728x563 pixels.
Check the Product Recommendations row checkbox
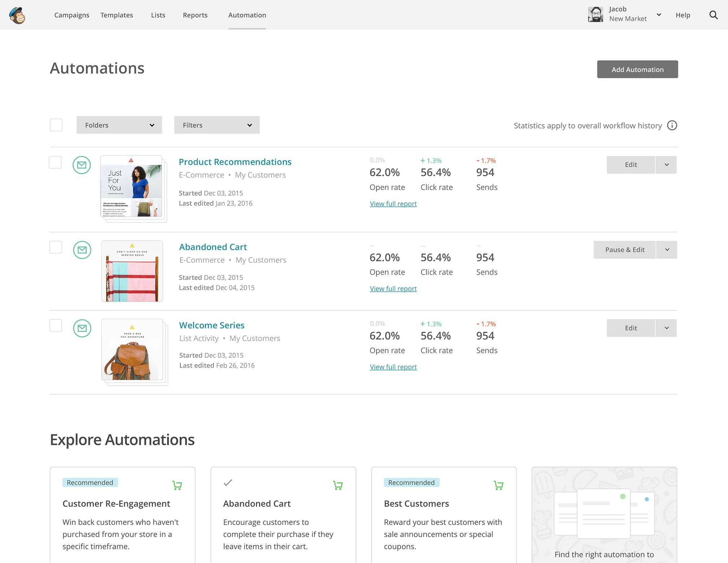(x=55, y=162)
